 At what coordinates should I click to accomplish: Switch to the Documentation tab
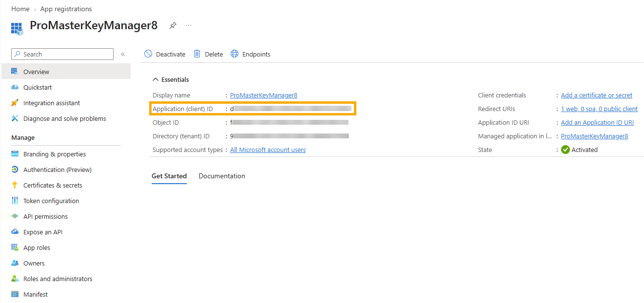[222, 176]
